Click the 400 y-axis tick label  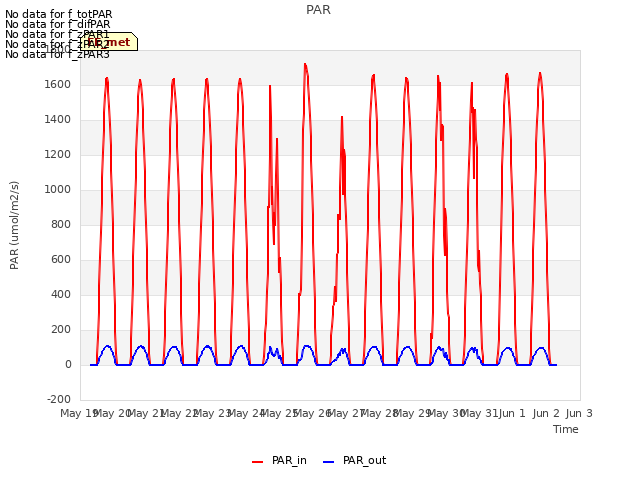coord(61,295)
